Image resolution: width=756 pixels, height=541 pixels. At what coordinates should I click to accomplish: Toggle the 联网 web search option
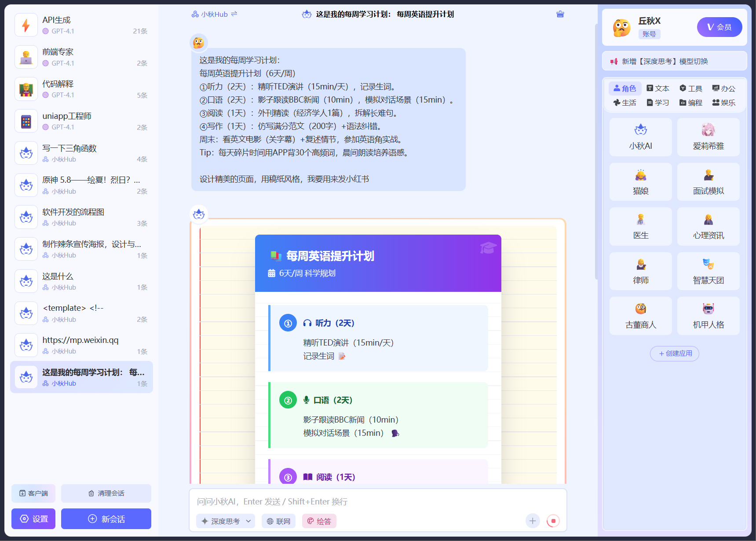pyautogui.click(x=279, y=521)
